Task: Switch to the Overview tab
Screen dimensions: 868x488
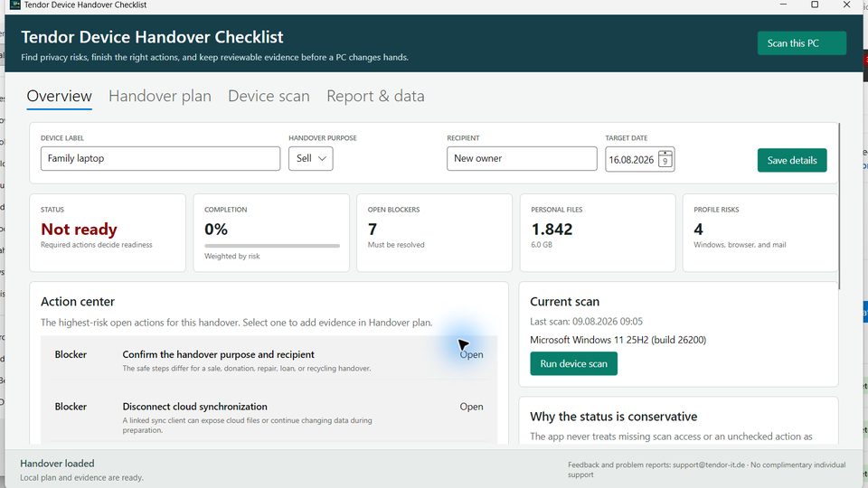Action: coord(60,96)
